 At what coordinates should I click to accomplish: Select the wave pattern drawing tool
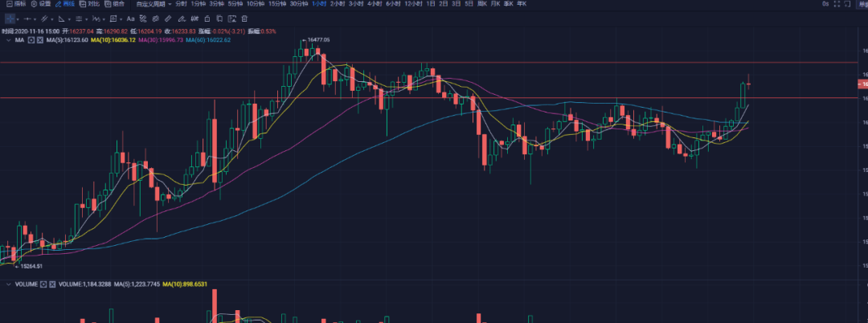[96, 18]
